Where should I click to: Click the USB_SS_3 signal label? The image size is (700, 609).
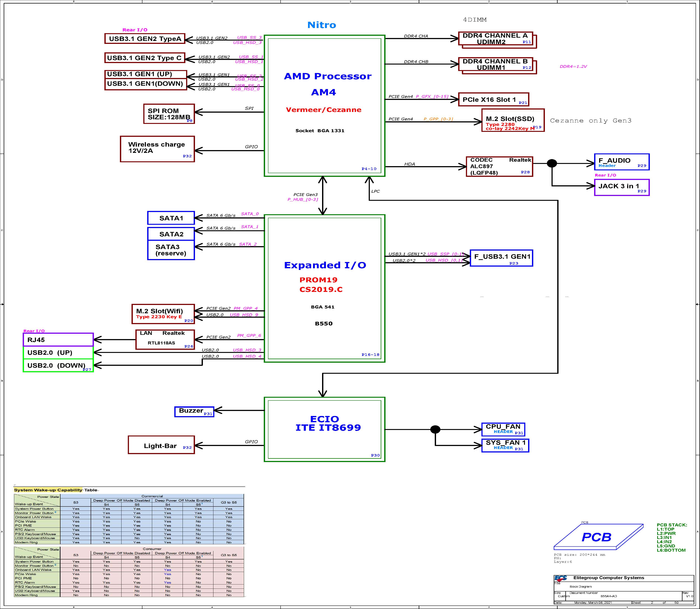click(x=250, y=38)
